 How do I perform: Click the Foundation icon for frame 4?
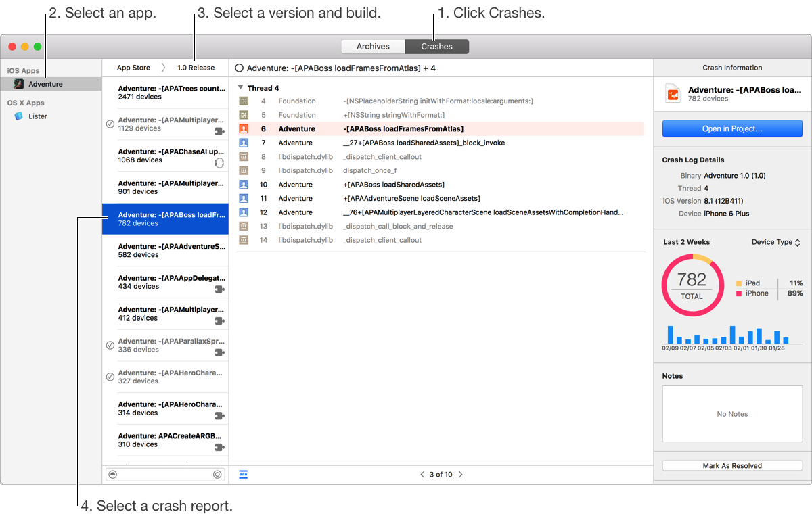[244, 101]
